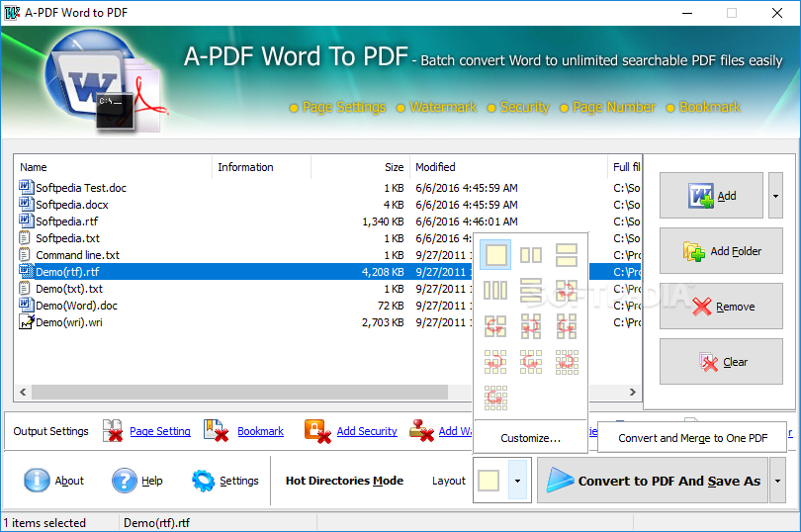Click the left scroll arrow of file list

coord(23,392)
